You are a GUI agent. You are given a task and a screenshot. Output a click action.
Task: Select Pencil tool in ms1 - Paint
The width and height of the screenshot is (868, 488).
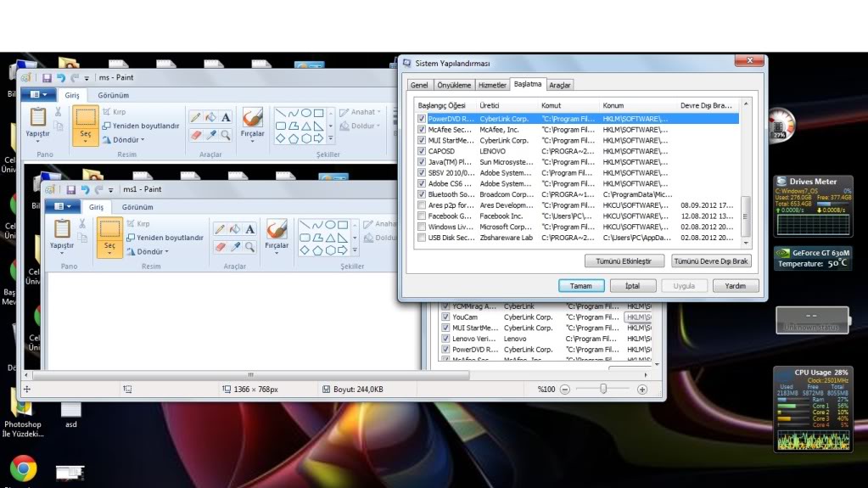[220, 229]
